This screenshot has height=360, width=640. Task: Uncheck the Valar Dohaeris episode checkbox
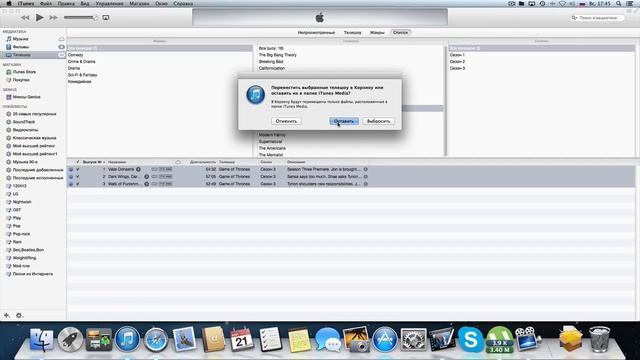click(78, 169)
